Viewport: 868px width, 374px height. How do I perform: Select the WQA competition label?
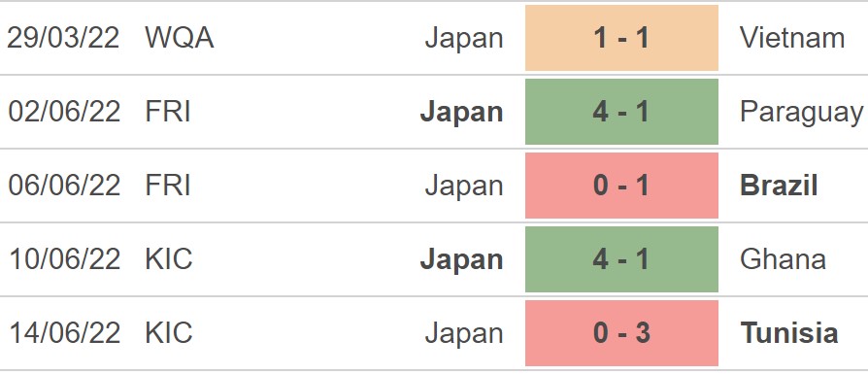[x=180, y=38]
